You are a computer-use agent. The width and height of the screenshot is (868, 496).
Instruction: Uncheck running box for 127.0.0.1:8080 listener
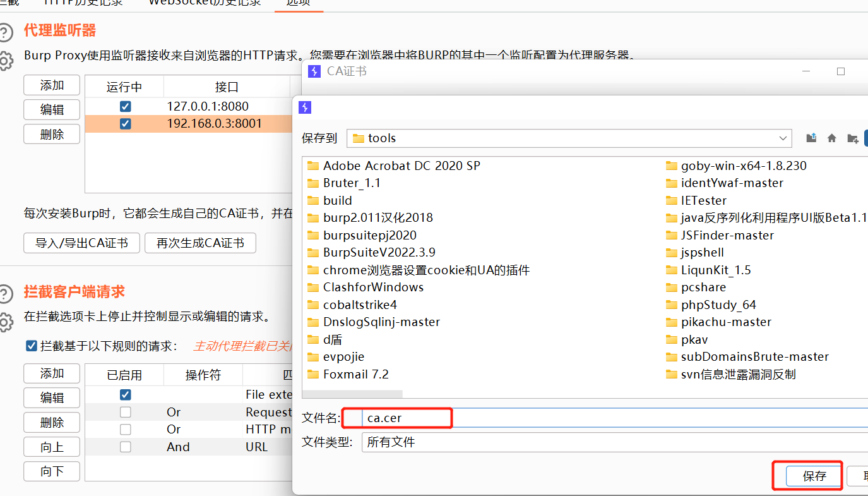coord(125,106)
